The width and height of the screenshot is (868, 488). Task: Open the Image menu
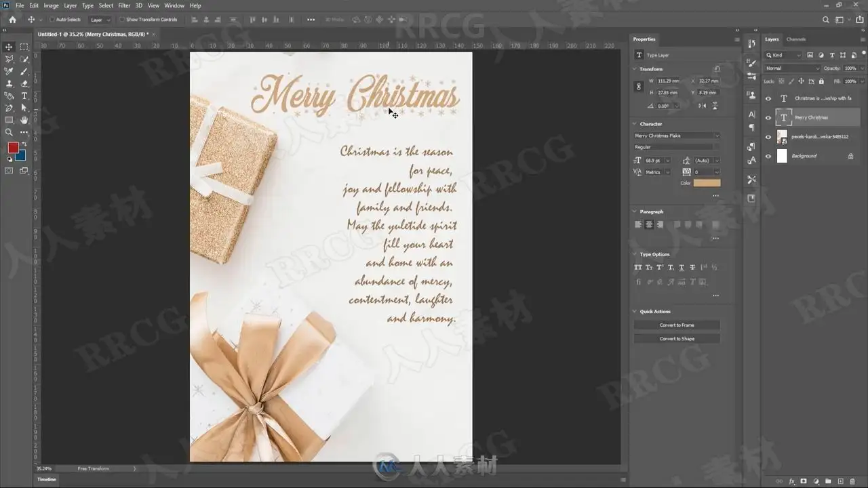(x=51, y=5)
